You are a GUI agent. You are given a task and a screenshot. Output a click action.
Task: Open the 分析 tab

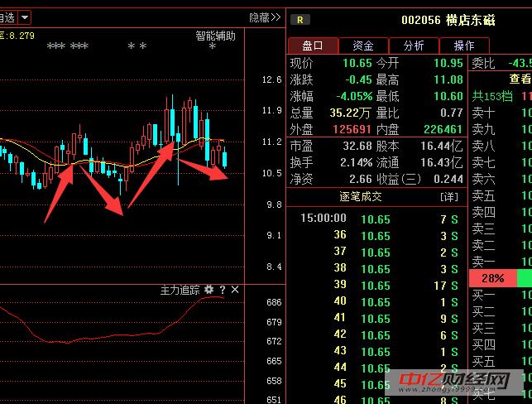pyautogui.click(x=414, y=46)
